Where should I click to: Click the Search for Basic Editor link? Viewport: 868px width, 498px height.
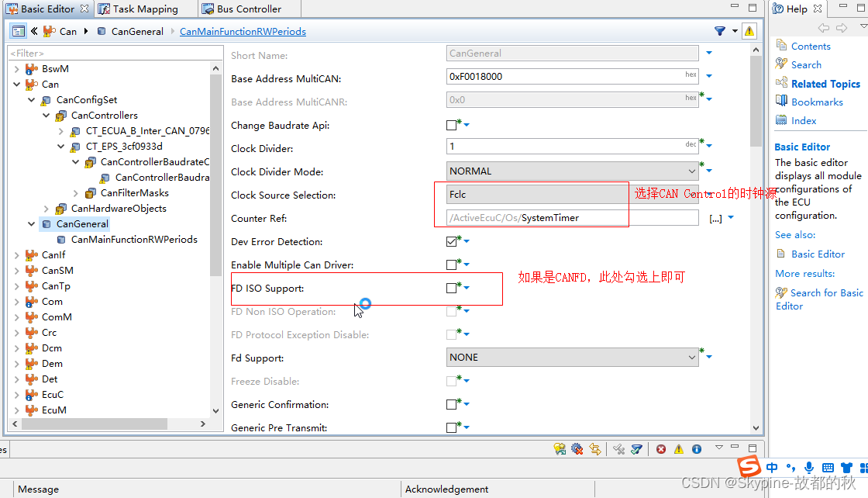818,292
